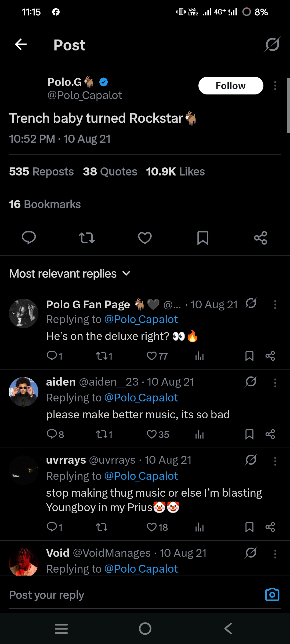The image size is (290, 644).
Task: Share the main Polo.G post
Action: click(260, 238)
